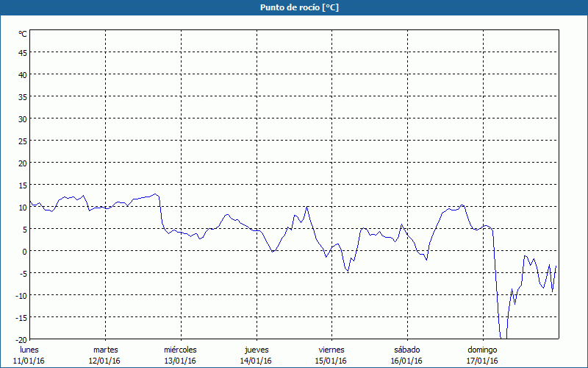Click the 13/01/16 date label

point(180,361)
